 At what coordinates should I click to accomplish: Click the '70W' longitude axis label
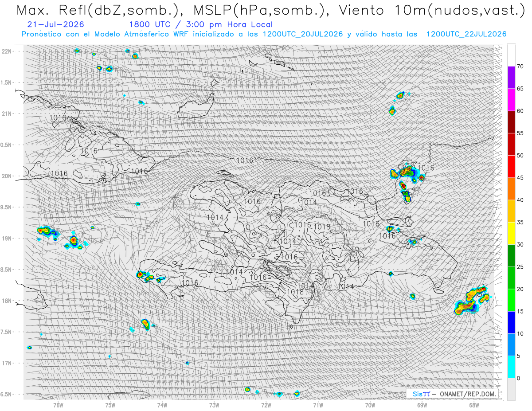(370, 405)
